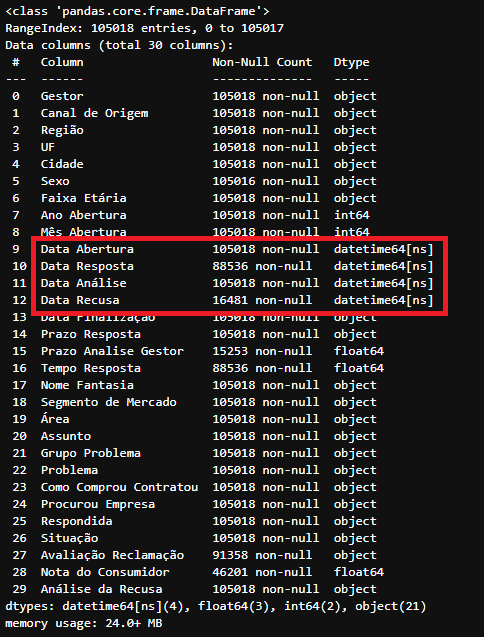Viewport: 484px width, 637px height.
Task: Click the 'memory usage: 24.0+ MB' line
Action: (x=84, y=624)
